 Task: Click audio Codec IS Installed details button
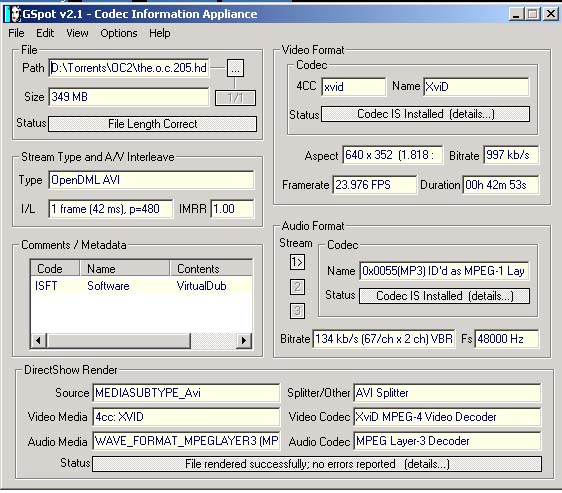click(x=444, y=296)
